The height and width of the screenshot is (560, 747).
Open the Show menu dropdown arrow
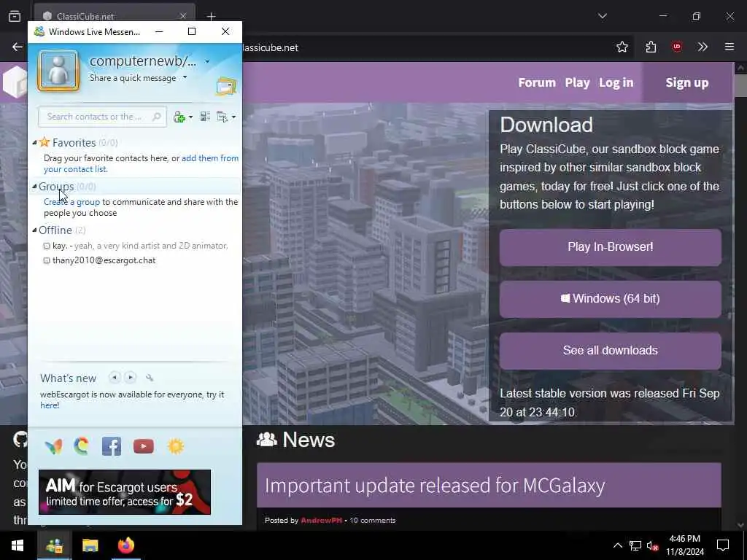pos(233,117)
